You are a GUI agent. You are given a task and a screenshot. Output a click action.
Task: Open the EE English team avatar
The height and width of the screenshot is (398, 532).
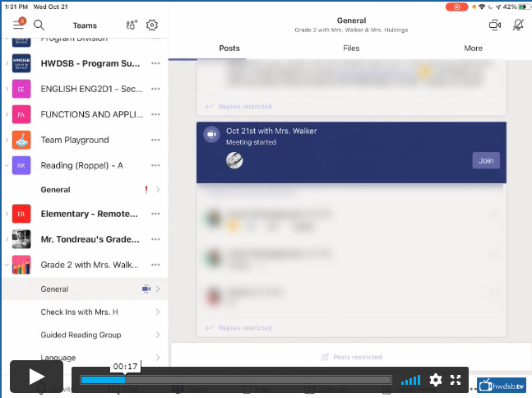point(21,89)
